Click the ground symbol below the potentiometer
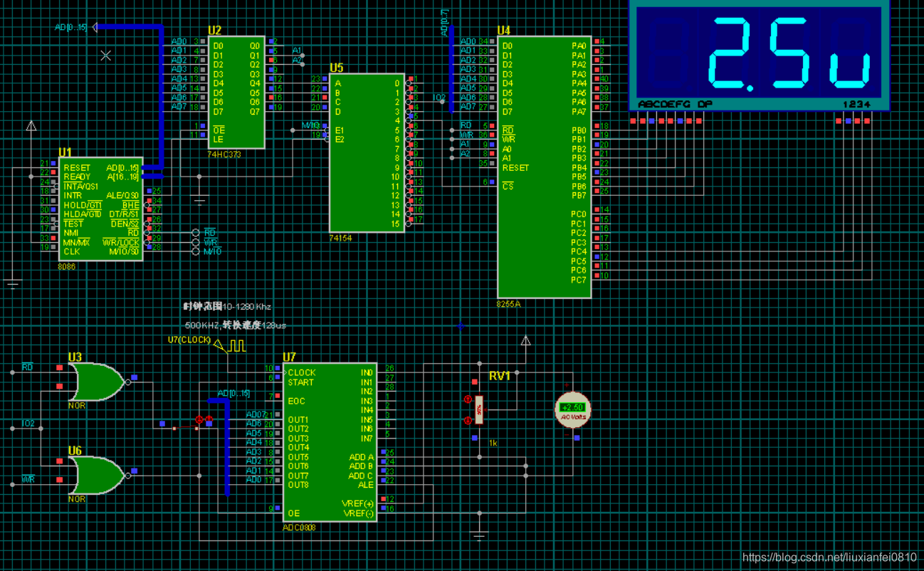Screen dimensions: 924x571 click(x=480, y=535)
